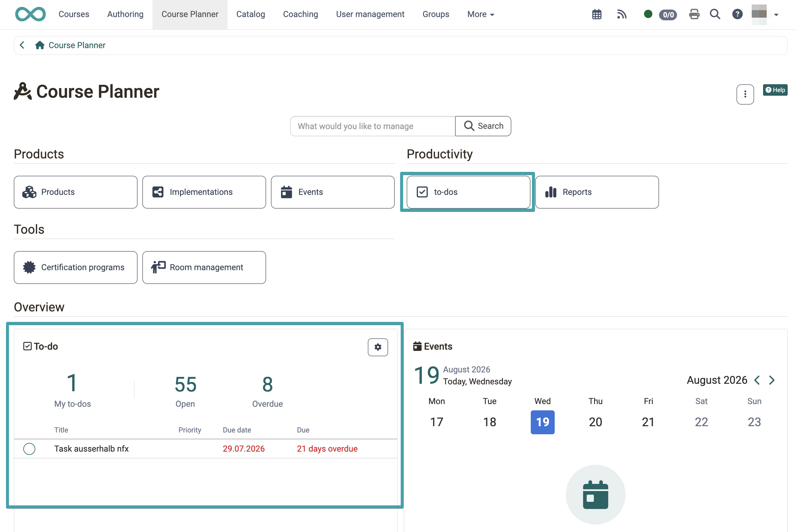Open Certification programs tile
Screen dimensions: 796x532
click(x=76, y=267)
